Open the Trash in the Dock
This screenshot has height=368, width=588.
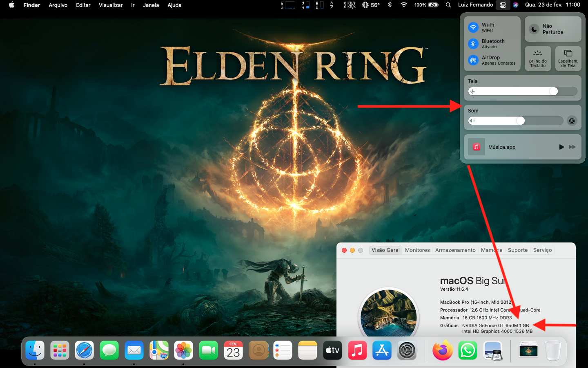[x=553, y=350]
